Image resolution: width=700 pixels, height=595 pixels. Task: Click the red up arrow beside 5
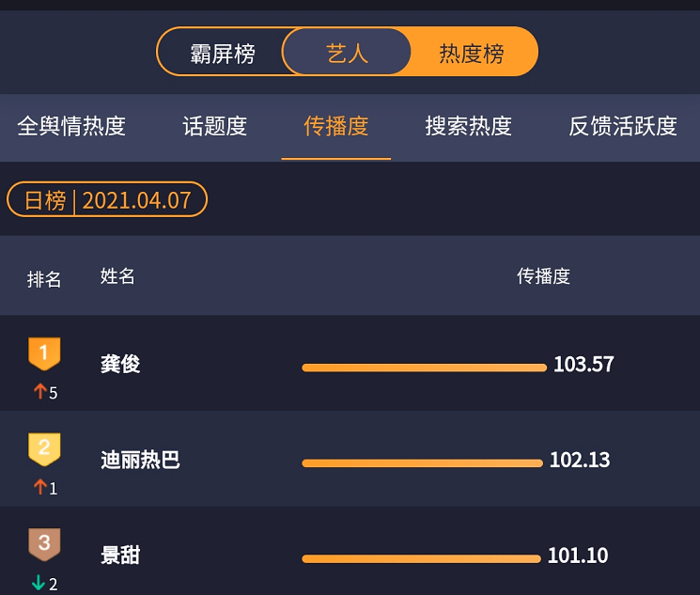39,391
